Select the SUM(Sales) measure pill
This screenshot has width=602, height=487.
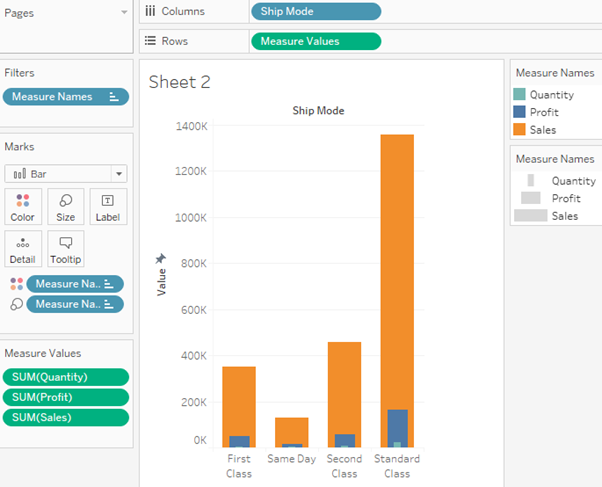(66, 417)
